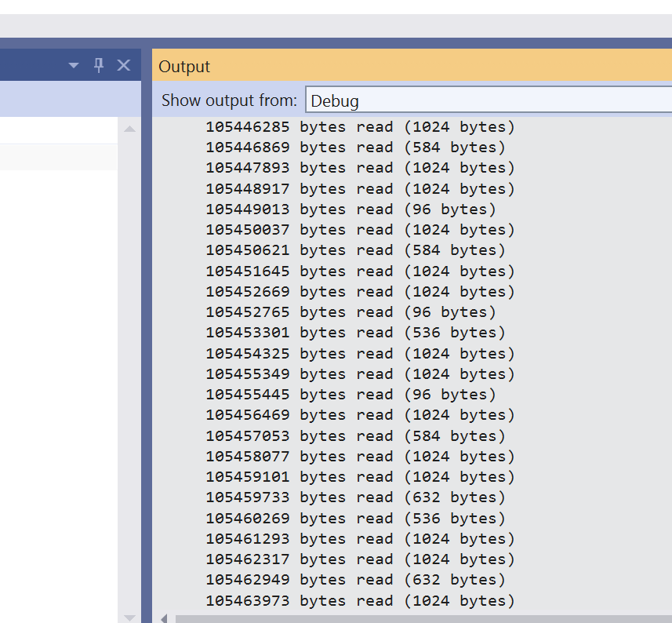Select the line '105447893 bytes read (1024 bytes)'
The height and width of the screenshot is (623, 672).
(360, 168)
